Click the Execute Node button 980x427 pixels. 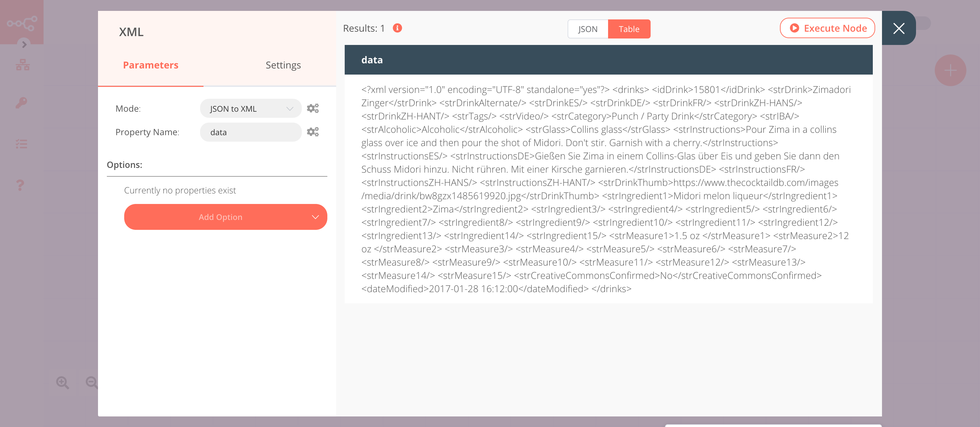point(828,28)
